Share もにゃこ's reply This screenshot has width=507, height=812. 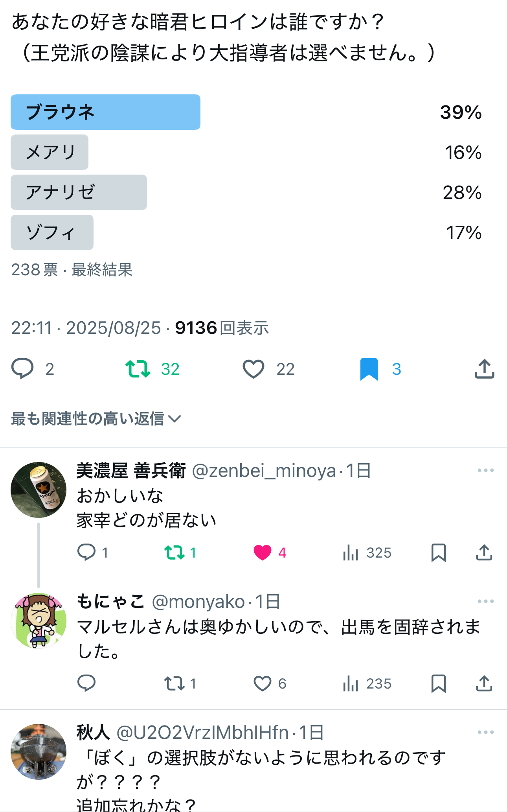tap(484, 683)
